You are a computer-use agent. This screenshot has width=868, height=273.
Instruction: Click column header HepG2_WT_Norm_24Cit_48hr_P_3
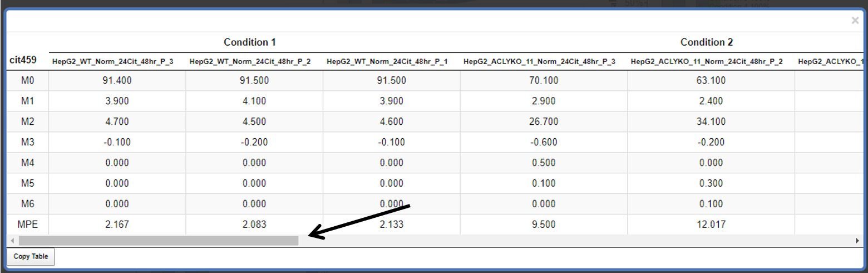113,62
